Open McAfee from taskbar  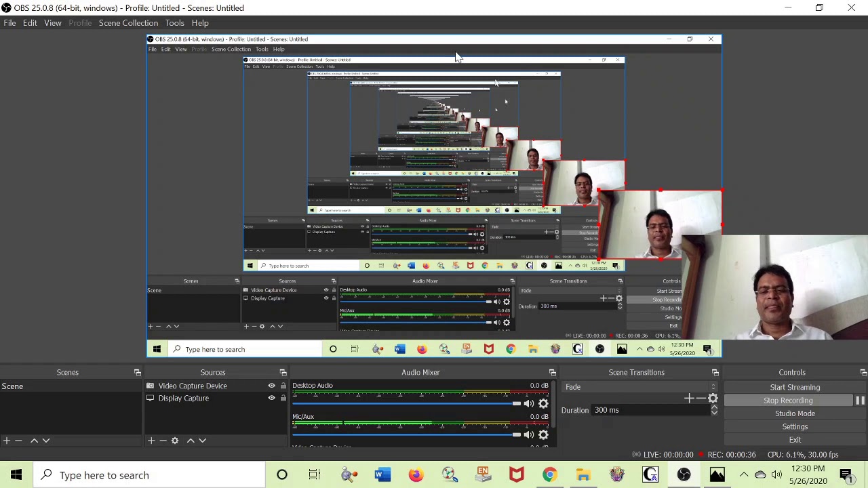coord(516,475)
